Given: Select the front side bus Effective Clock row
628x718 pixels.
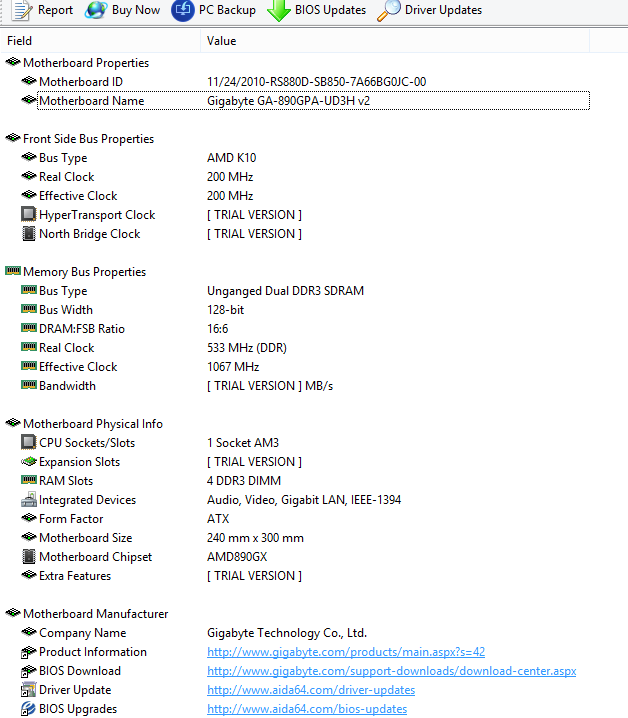Looking at the screenshot, I should (x=295, y=196).
